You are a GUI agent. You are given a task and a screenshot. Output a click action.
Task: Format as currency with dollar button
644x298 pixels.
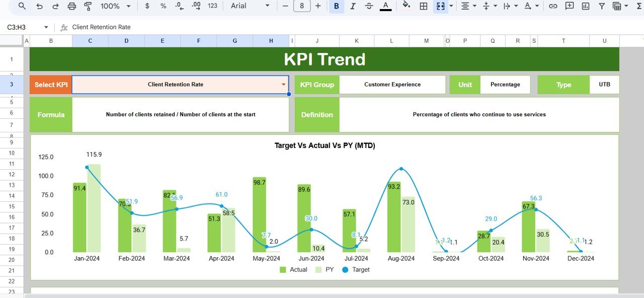click(147, 6)
